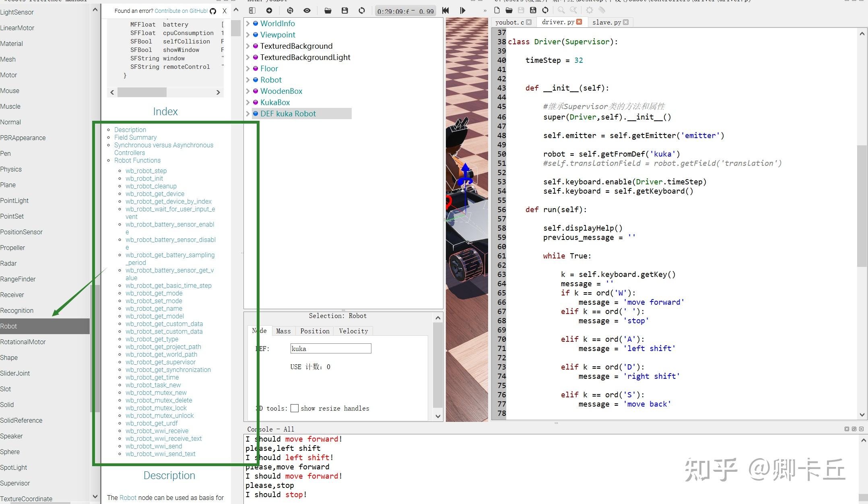This screenshot has width=868, height=504.
Task: Click the save world floppy icon
Action: [x=344, y=10]
